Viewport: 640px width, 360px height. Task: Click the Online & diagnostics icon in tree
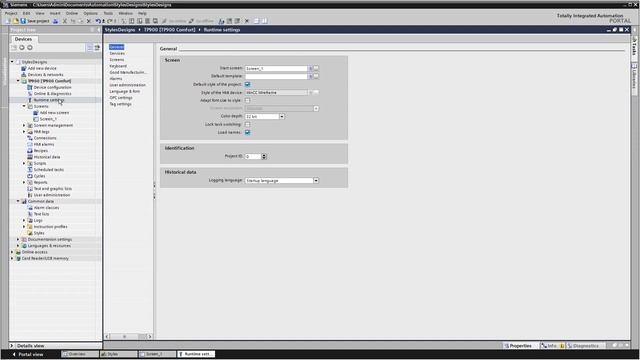pyautogui.click(x=30, y=94)
